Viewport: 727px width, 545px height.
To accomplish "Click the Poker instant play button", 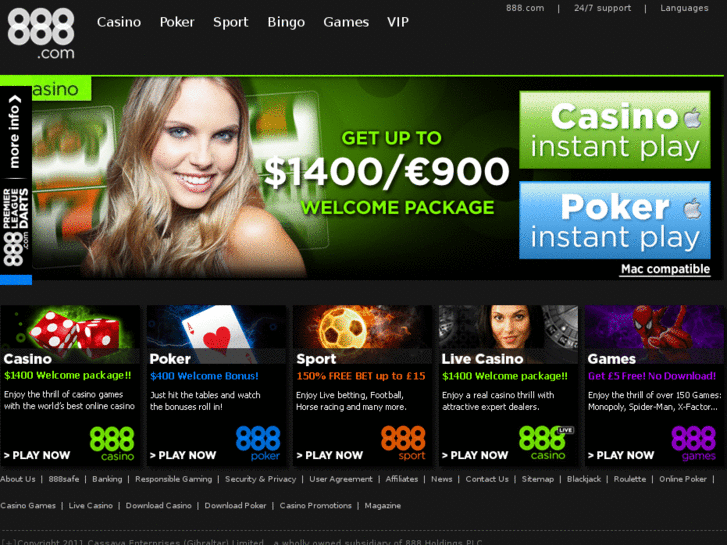I will point(615,220).
